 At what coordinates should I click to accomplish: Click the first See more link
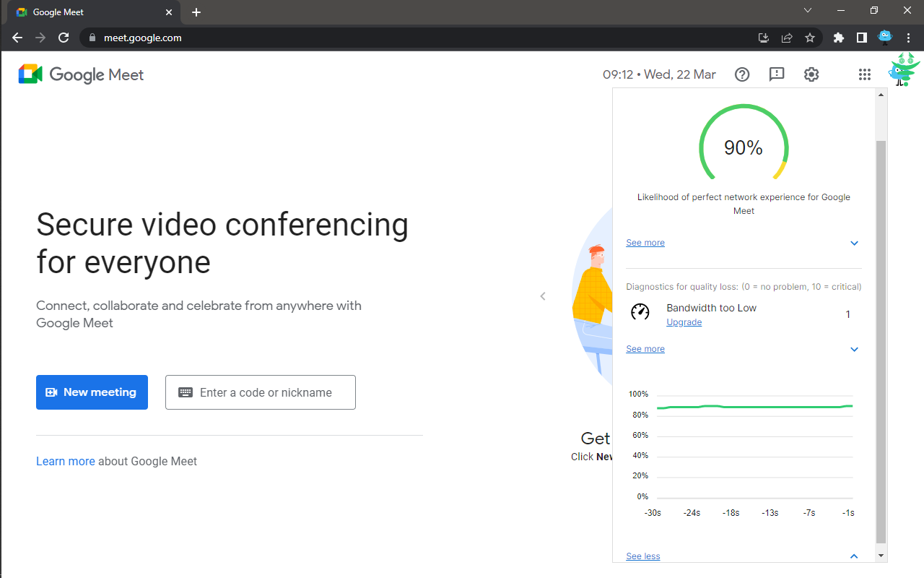645,243
